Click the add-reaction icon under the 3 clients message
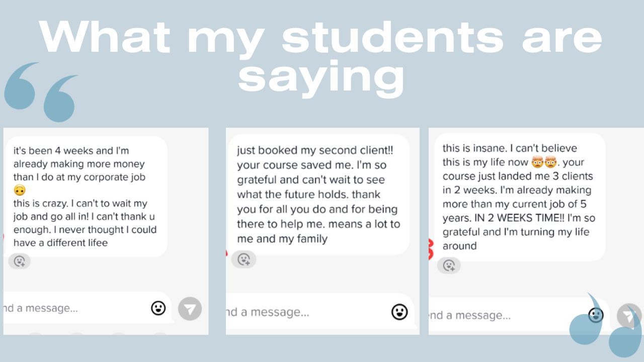Screen dimensions: 644x362 449,265
